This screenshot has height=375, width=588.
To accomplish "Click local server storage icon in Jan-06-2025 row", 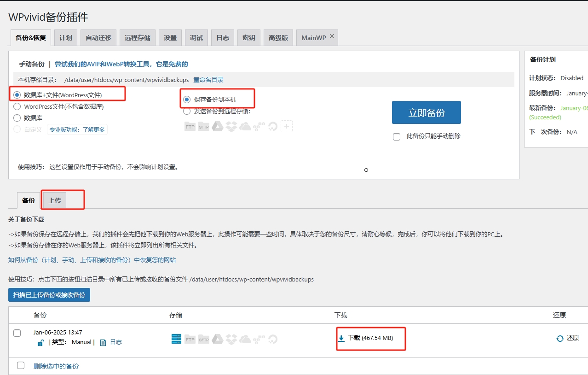I will tap(176, 339).
